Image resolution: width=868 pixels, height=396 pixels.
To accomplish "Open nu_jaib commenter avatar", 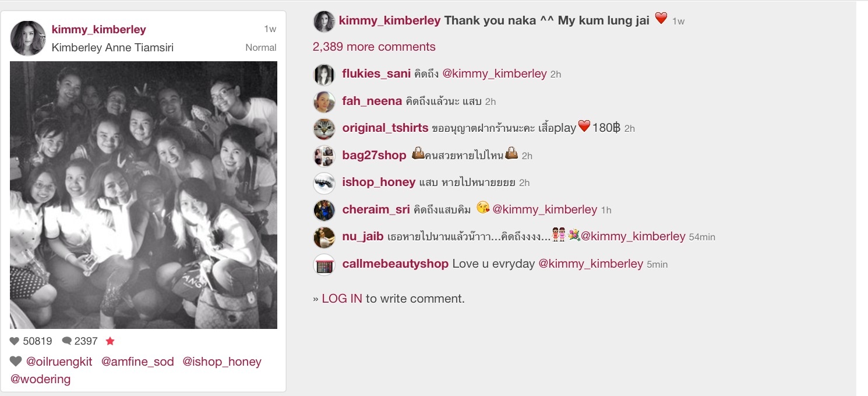I will pyautogui.click(x=324, y=237).
